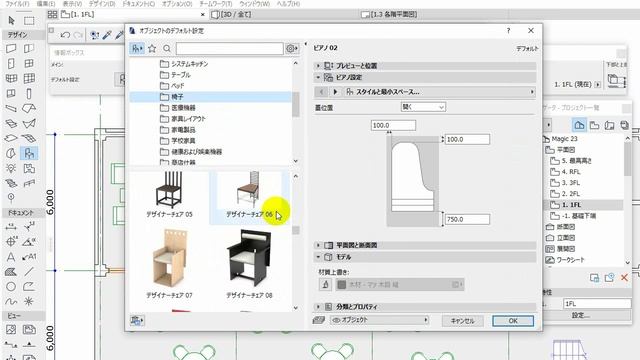Activate the Door tool in toolbox
Screen dimensions: 640x360
11,63
